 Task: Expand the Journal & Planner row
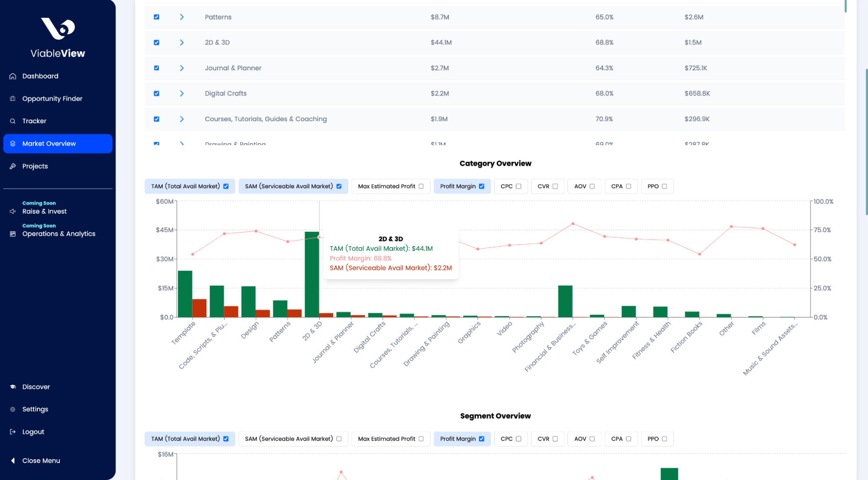tap(182, 68)
